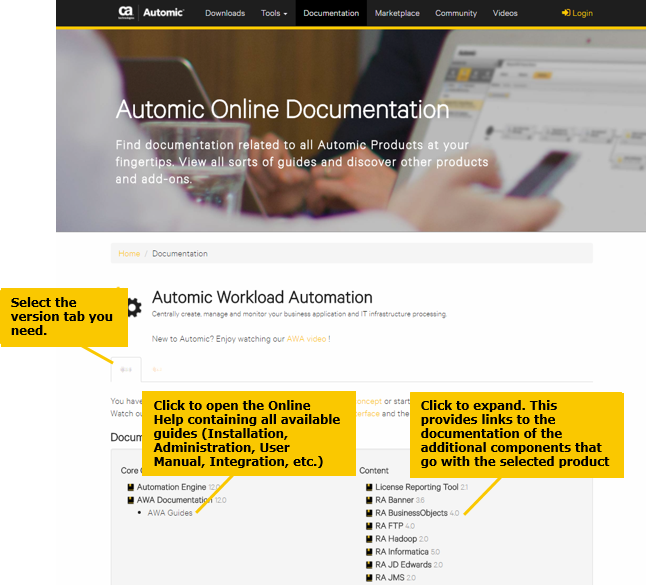The image size is (646, 585).
Task: Click Home in the breadcrumb
Action: tap(129, 254)
